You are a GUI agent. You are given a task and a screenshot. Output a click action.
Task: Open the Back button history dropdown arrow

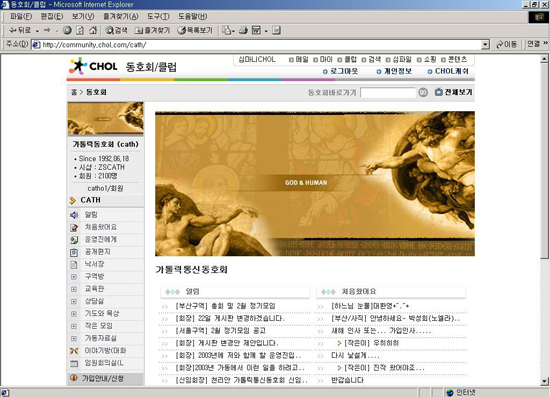[x=37, y=31]
